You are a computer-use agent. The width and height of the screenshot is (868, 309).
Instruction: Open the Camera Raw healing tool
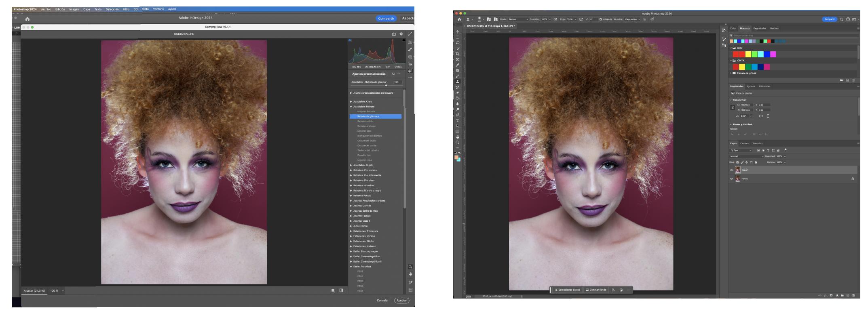[410, 50]
